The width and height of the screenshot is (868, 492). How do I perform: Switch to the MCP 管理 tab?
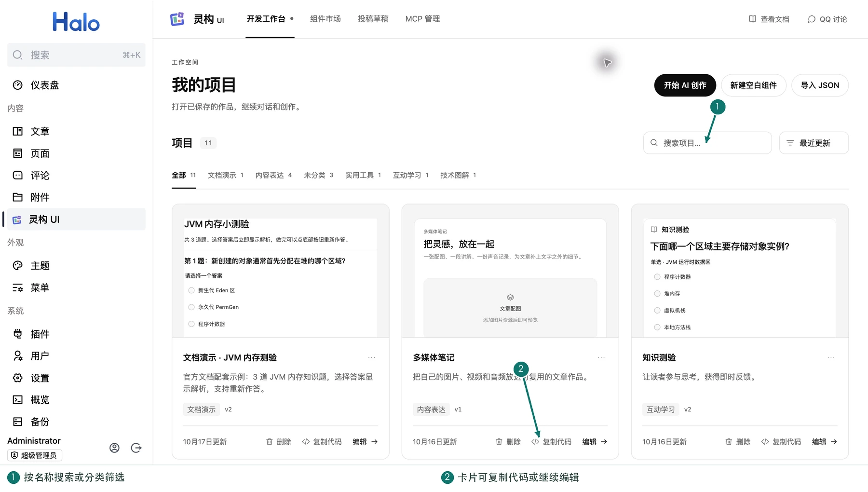422,19
